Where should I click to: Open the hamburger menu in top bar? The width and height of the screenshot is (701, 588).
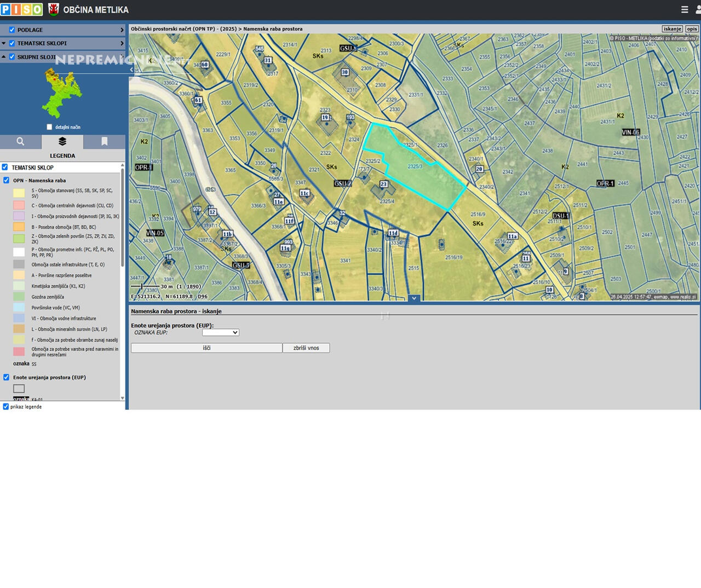click(x=685, y=9)
